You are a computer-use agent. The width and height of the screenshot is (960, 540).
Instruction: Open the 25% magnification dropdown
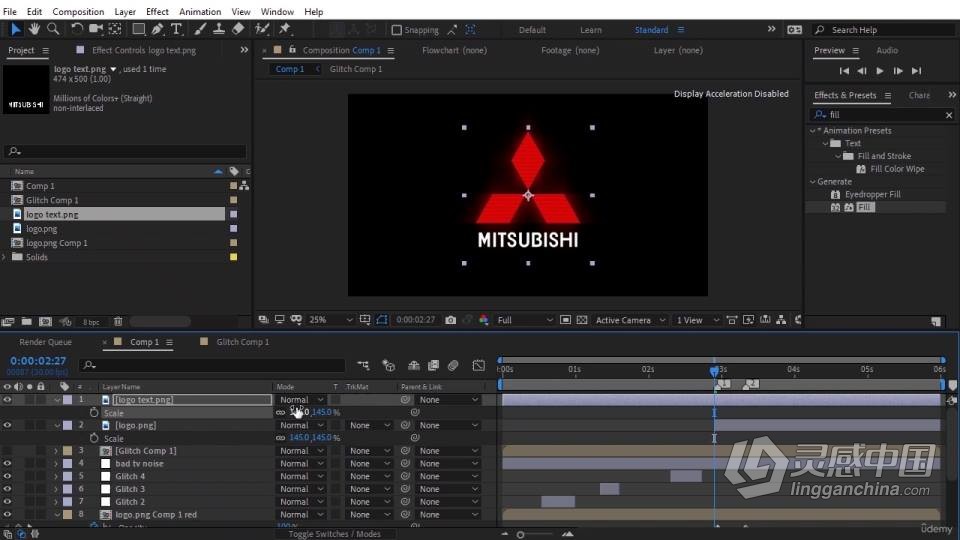(331, 320)
